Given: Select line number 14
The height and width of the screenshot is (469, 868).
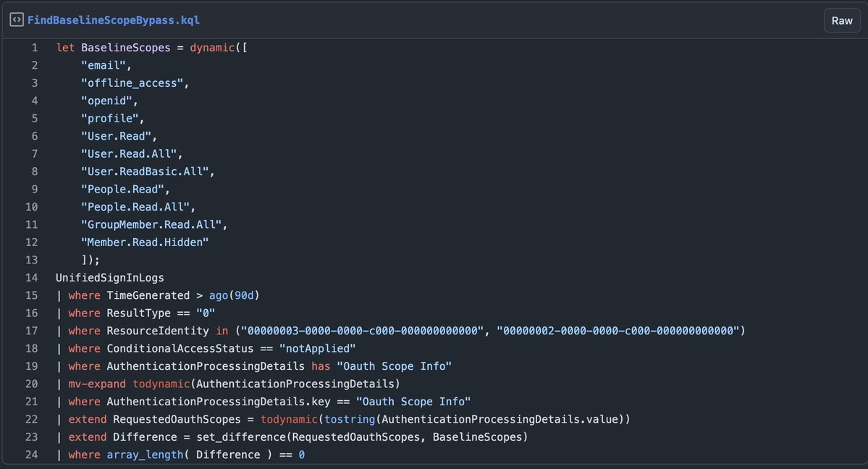Looking at the screenshot, I should (32, 278).
